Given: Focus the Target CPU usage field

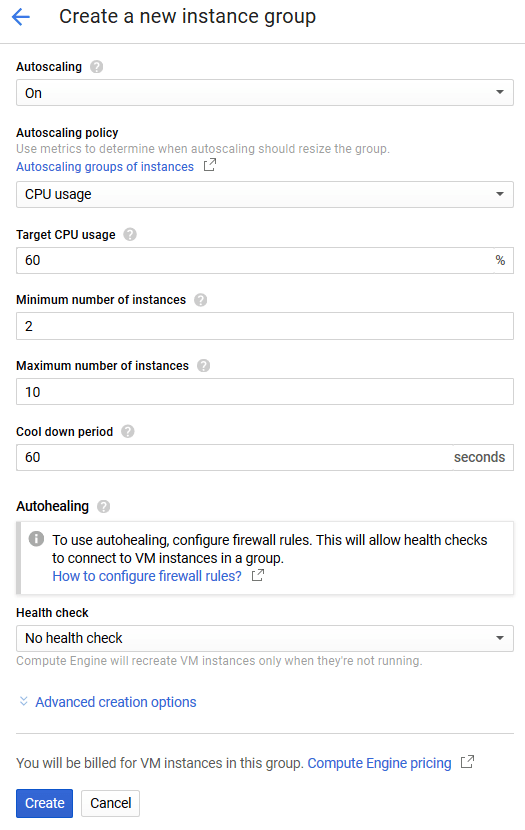Looking at the screenshot, I should click(x=255, y=260).
